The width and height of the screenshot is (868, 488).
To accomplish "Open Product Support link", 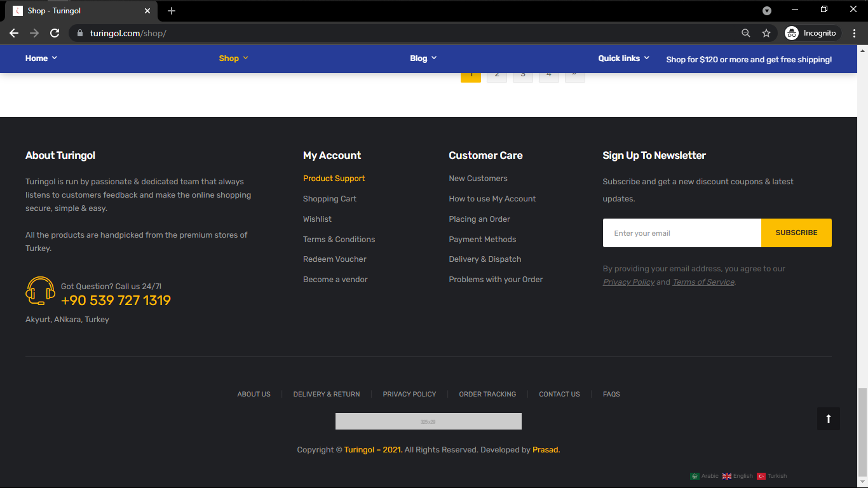I will pyautogui.click(x=334, y=179).
